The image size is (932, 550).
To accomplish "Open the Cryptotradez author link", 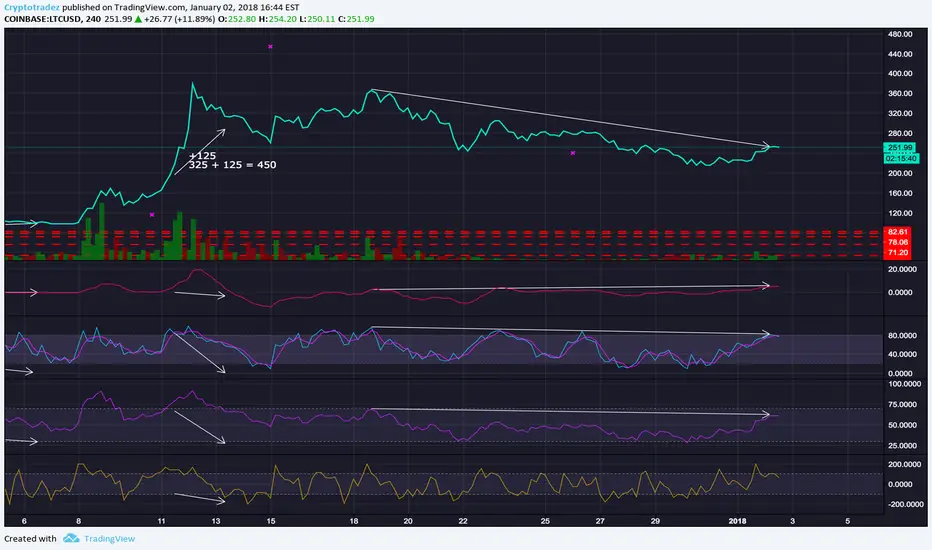I will 32,8.
